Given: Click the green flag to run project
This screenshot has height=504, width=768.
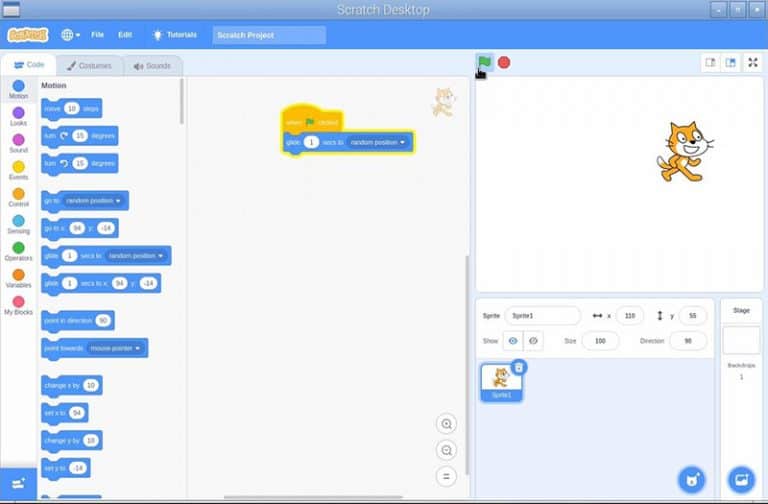Looking at the screenshot, I should (484, 62).
